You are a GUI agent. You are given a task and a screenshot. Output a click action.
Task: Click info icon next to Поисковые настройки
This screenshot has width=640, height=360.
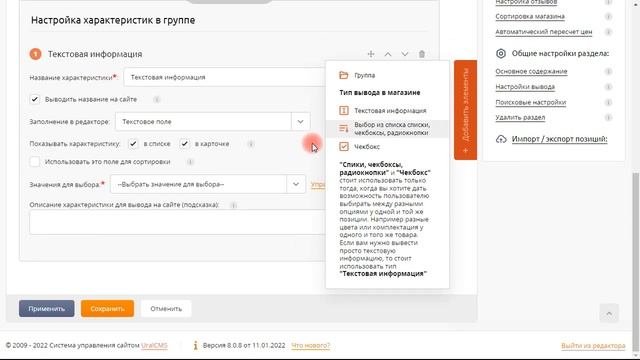point(608,102)
